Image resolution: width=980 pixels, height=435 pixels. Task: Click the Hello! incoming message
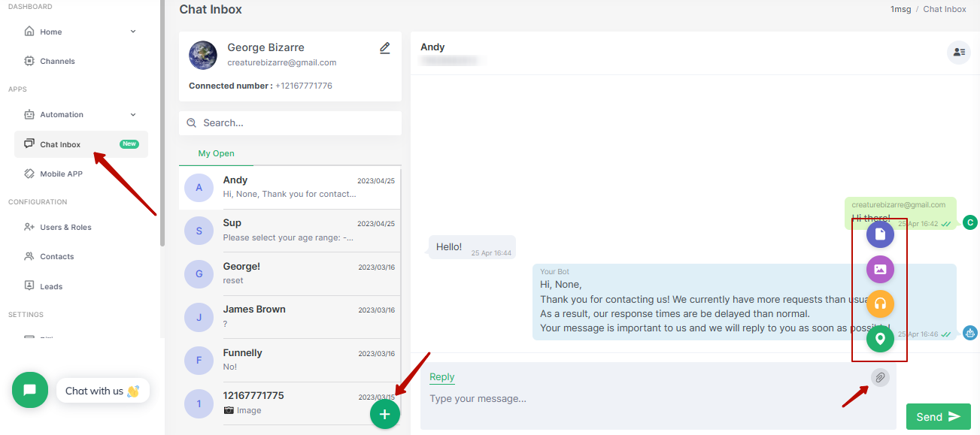click(x=472, y=247)
